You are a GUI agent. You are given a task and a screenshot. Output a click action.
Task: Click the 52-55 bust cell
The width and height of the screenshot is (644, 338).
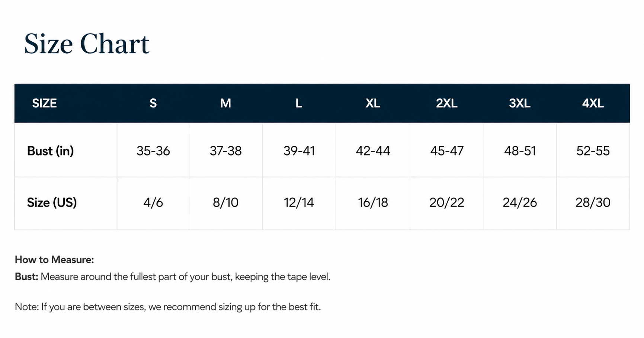pyautogui.click(x=593, y=151)
